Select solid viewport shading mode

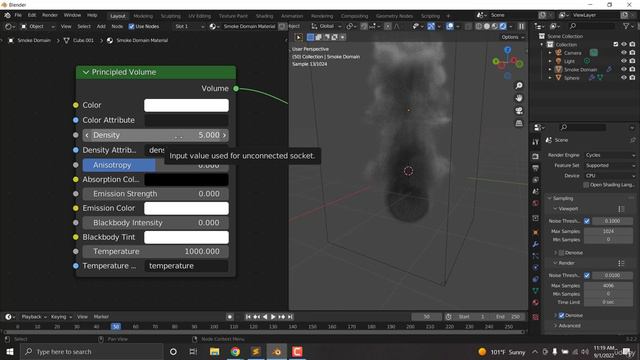pos(487,26)
